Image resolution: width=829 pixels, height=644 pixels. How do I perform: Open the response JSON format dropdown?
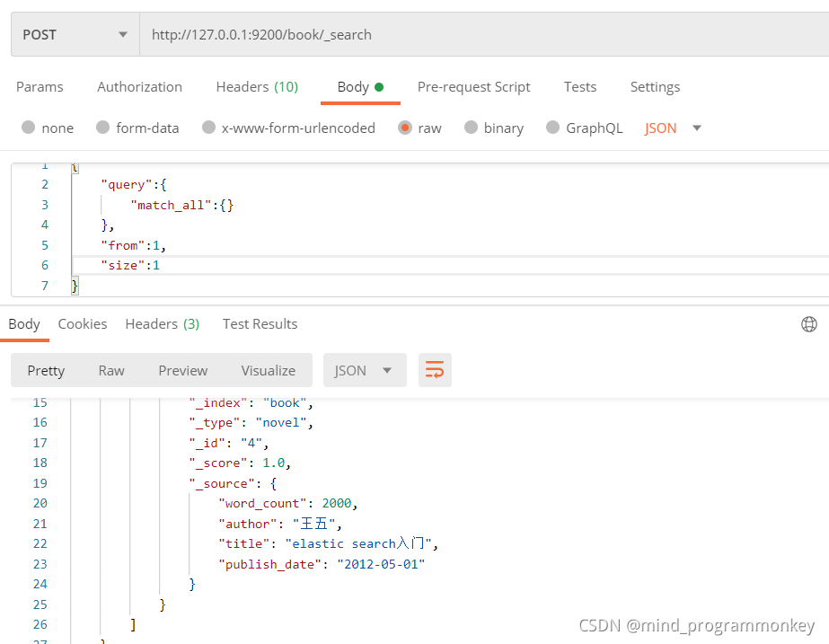pos(365,370)
